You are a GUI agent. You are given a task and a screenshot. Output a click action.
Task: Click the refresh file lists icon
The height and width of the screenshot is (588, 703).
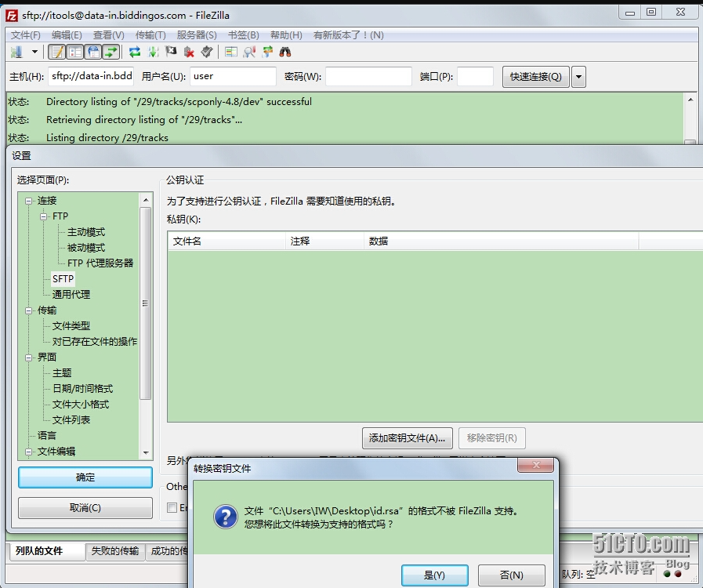(x=135, y=53)
